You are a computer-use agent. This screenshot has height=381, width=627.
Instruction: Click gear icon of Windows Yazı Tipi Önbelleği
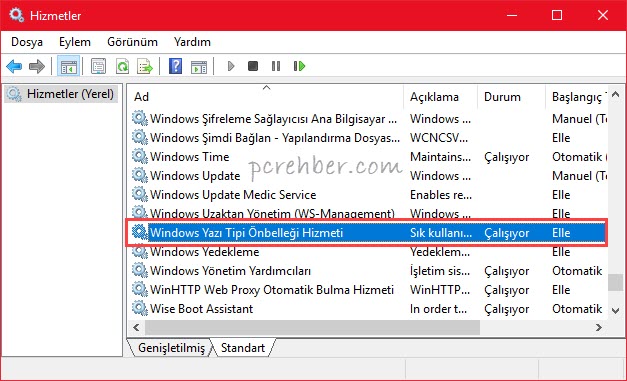tap(140, 232)
